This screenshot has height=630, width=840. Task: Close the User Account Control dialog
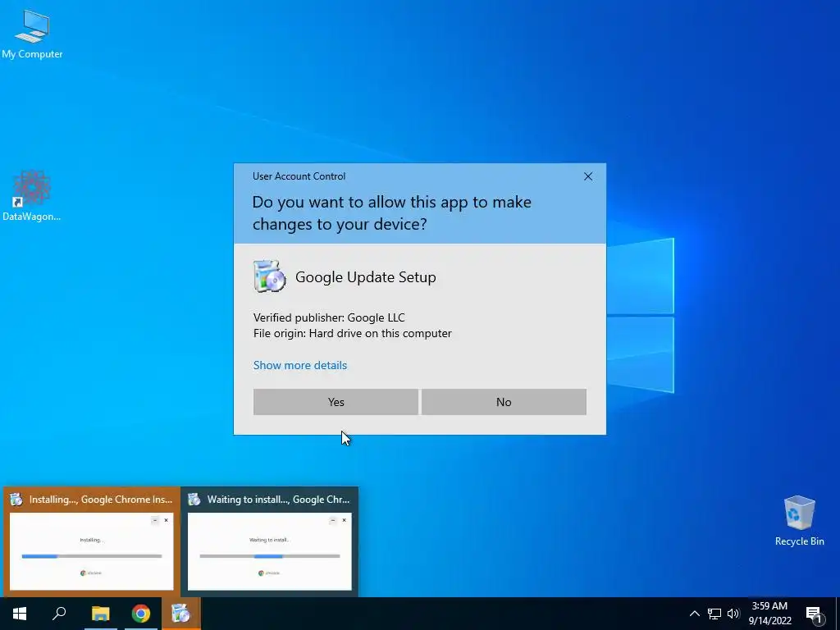587,176
